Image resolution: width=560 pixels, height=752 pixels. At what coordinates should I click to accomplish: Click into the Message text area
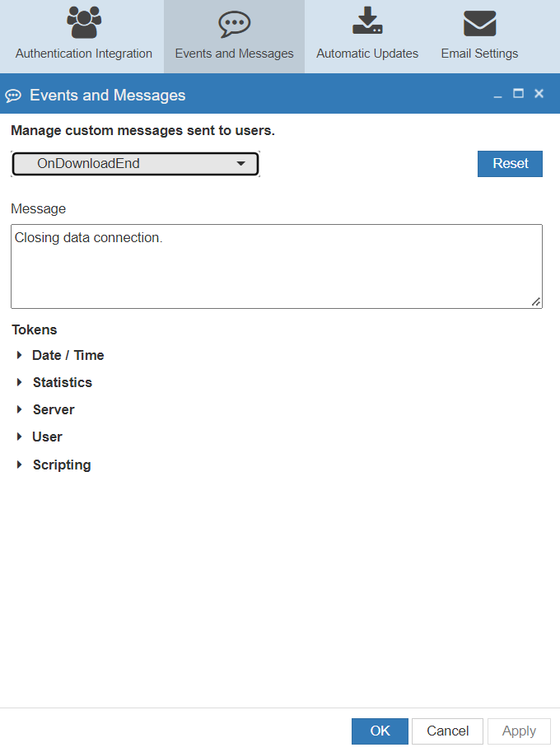point(277,266)
